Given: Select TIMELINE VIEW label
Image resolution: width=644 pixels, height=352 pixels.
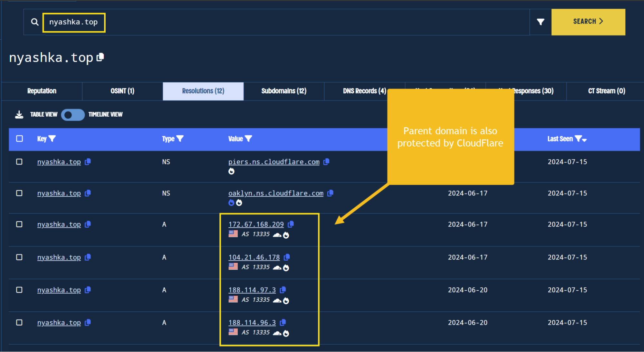Looking at the screenshot, I should click(105, 115).
